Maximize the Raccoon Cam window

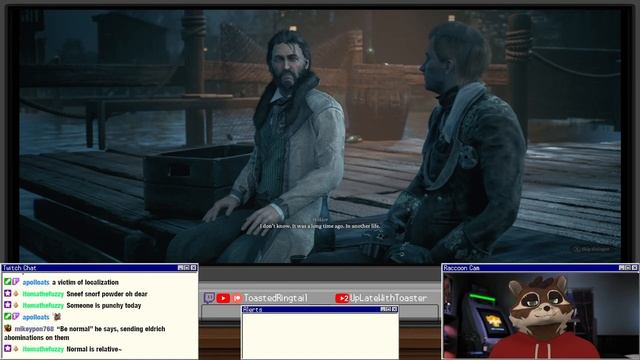pyautogui.click(x=627, y=268)
